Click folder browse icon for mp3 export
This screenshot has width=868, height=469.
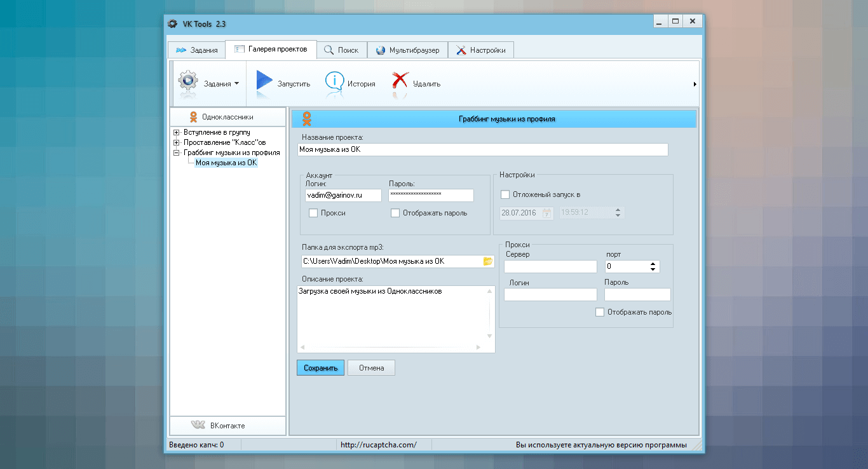[488, 261]
